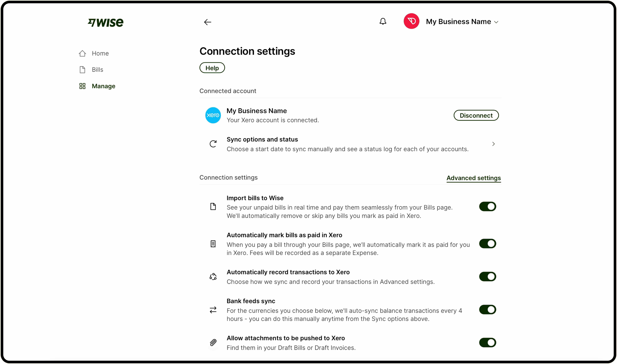Screen dimensions: 617x364
Task: Click the Bills document icon in sidebar
Action: (x=82, y=70)
